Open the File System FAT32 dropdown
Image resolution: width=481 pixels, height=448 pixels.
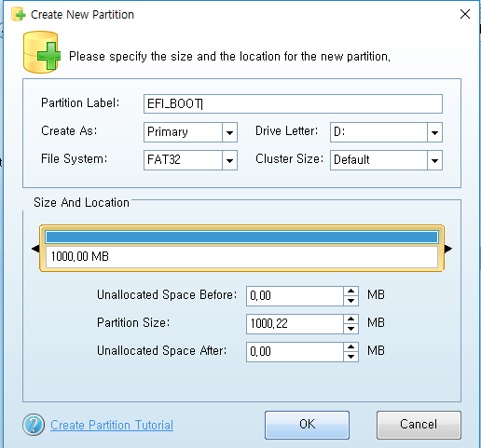pyautogui.click(x=229, y=160)
